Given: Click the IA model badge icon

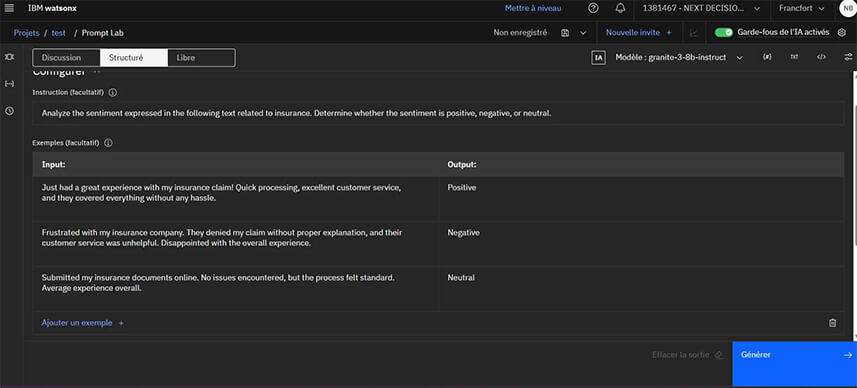Looking at the screenshot, I should pyautogui.click(x=598, y=57).
